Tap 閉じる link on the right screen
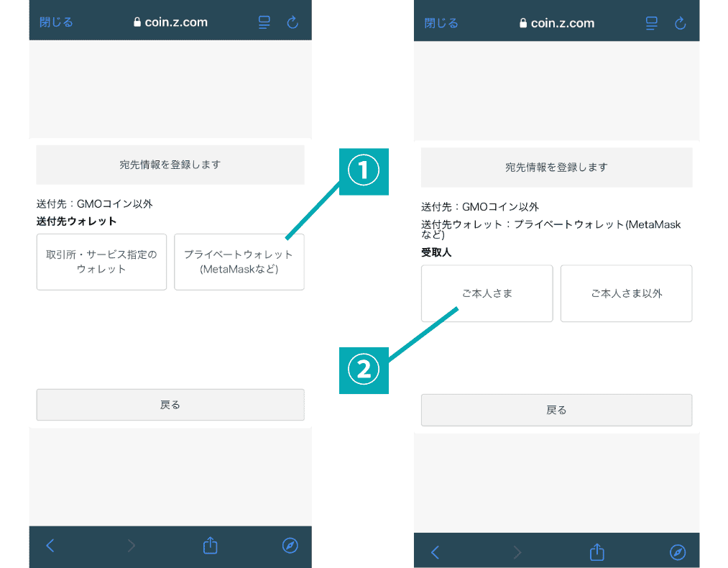 [x=441, y=23]
